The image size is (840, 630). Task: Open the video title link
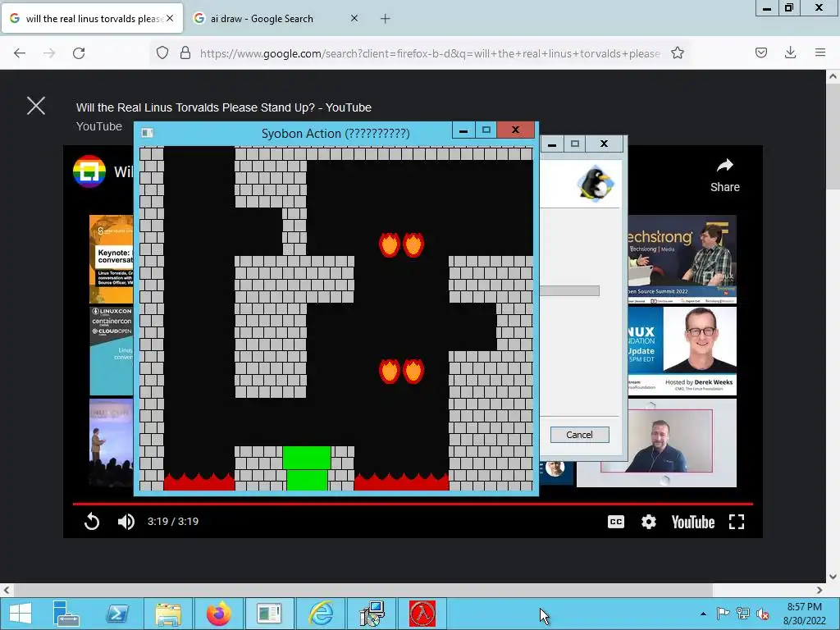(x=223, y=107)
